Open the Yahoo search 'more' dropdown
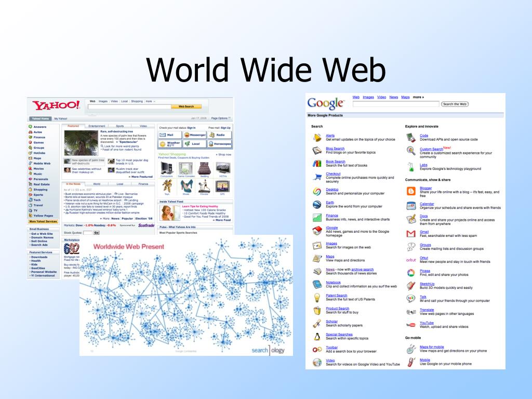532x399 pixels. click(x=150, y=101)
